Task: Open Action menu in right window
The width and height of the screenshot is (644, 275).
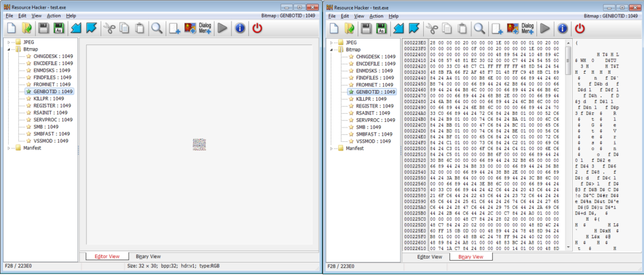Action: 376,16
